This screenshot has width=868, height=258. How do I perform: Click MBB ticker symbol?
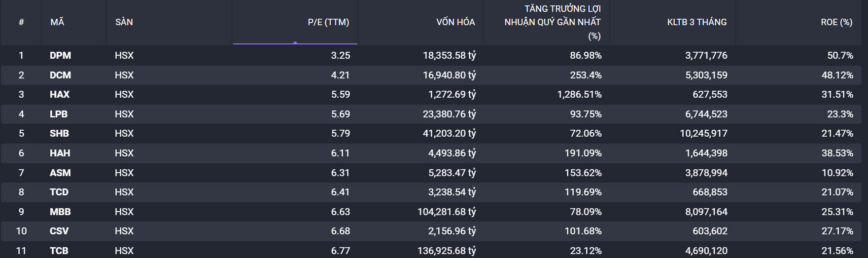tap(60, 212)
